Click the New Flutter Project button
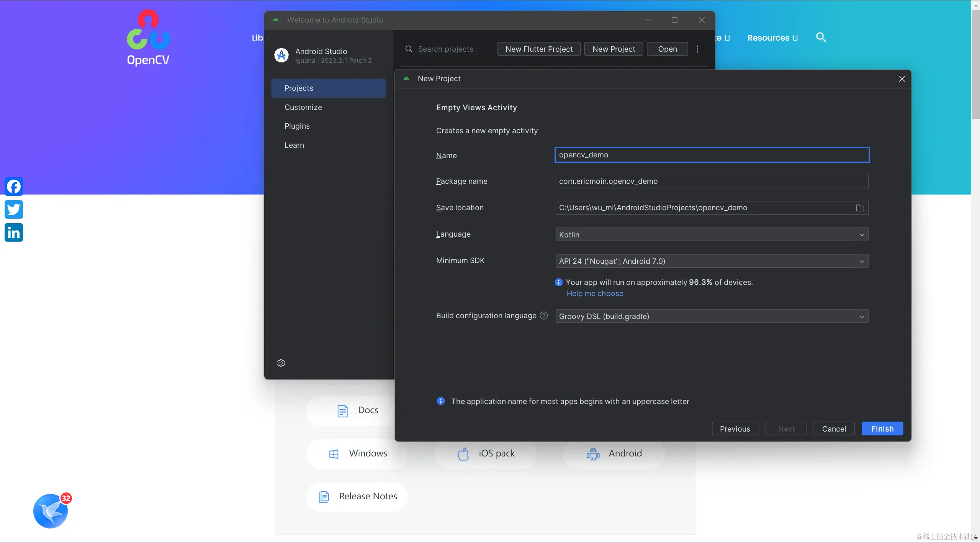This screenshot has width=980, height=543. 539,49
